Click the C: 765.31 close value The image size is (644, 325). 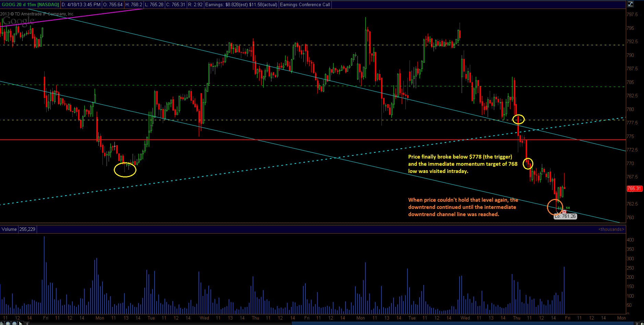coord(176,4)
